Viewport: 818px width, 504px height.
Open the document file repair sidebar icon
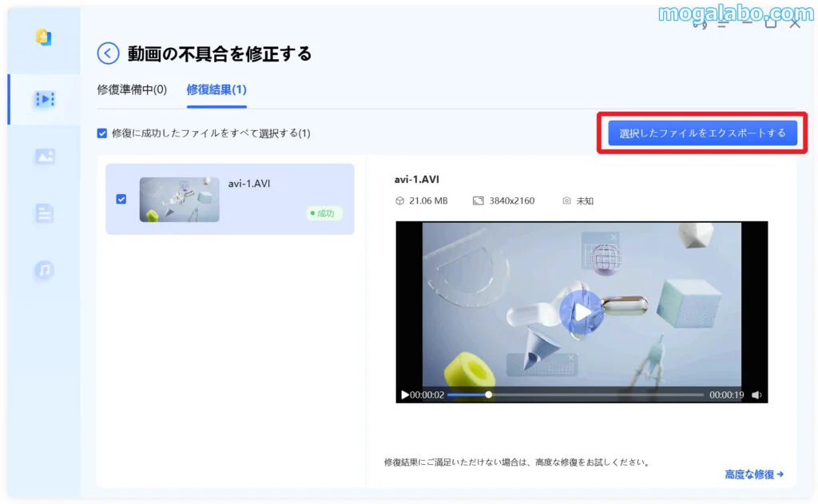pos(44,213)
